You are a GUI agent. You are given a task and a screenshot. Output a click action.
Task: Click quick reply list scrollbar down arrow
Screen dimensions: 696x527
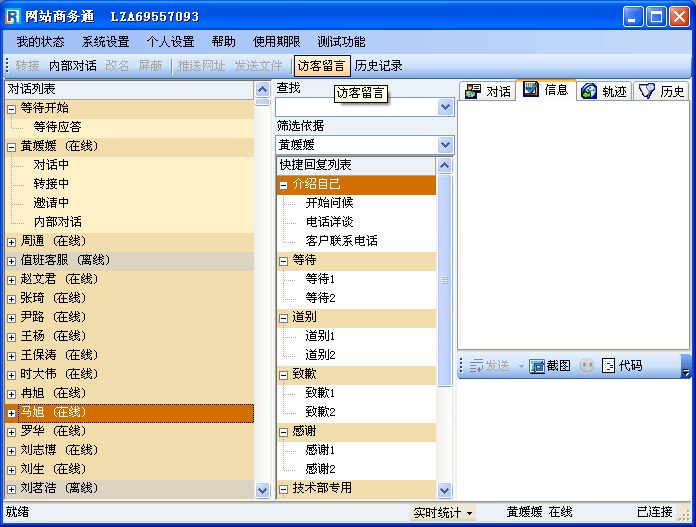coord(445,491)
